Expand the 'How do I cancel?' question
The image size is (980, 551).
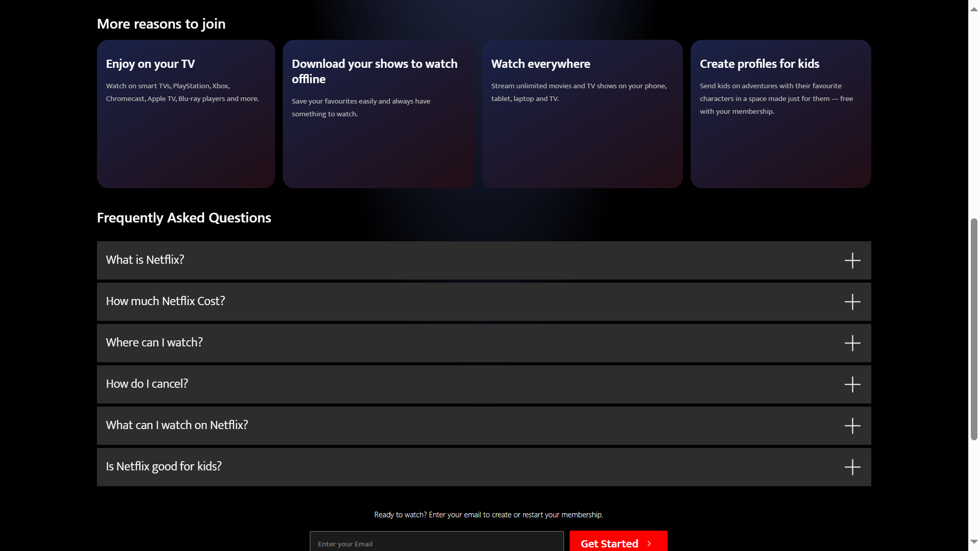(x=147, y=384)
